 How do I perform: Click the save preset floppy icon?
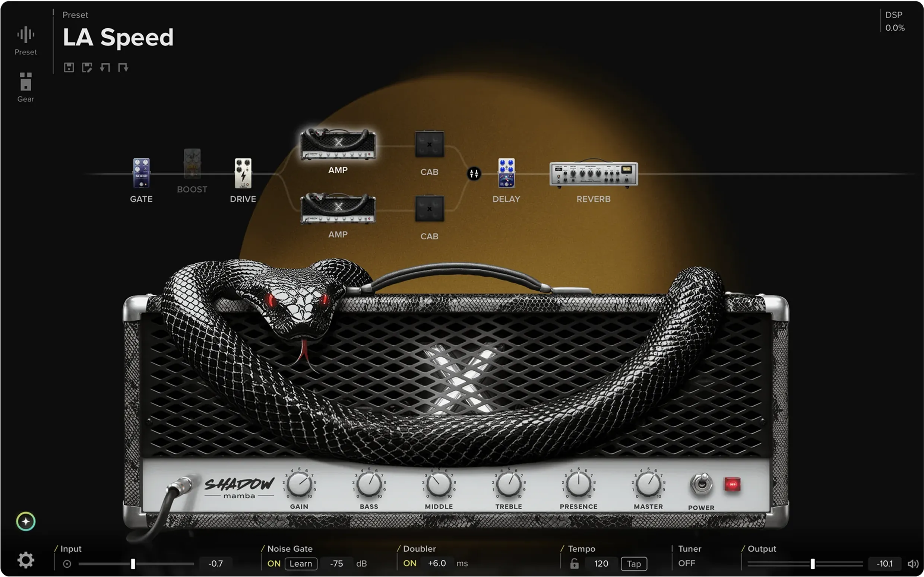[x=69, y=67]
